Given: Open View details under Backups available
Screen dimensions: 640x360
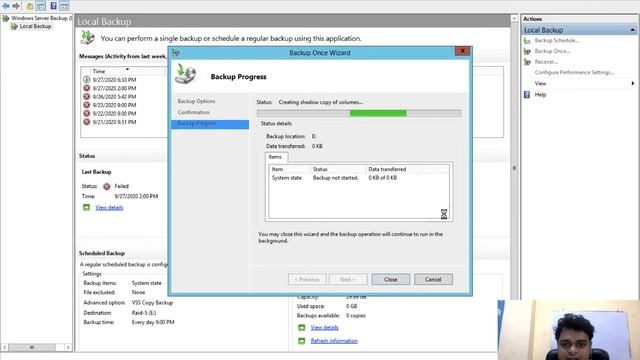Looking at the screenshot, I should point(324,328).
